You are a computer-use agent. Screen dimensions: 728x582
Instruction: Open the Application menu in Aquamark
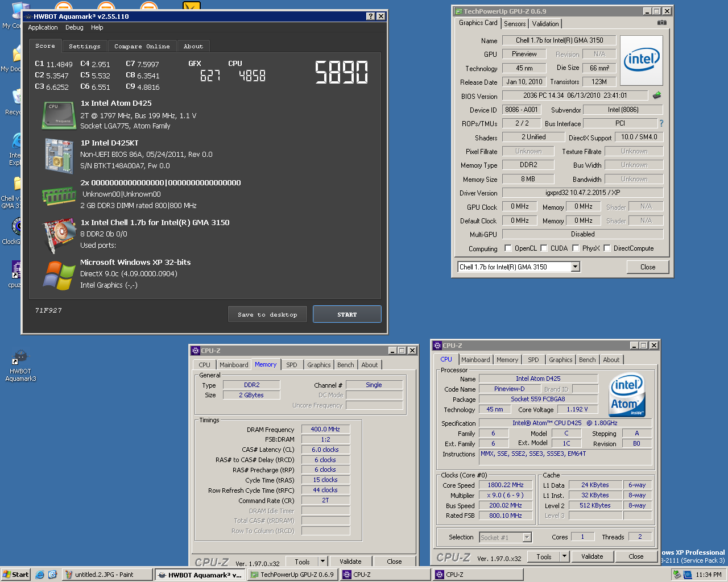[43, 27]
